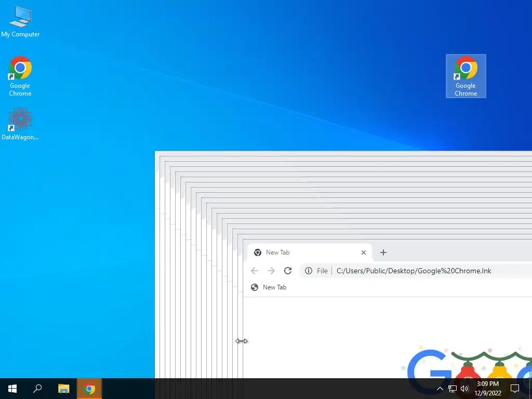Switch to the New Tab tab
The width and height of the screenshot is (532, 399).
[310, 252]
